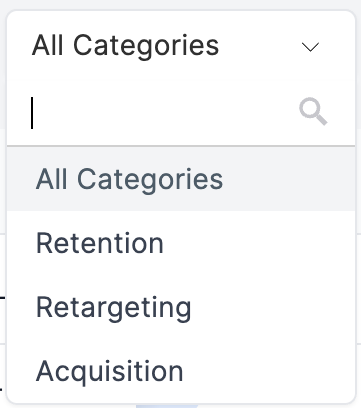361x408 pixels.
Task: Filter campaigns by Retention
Action: pos(181,243)
